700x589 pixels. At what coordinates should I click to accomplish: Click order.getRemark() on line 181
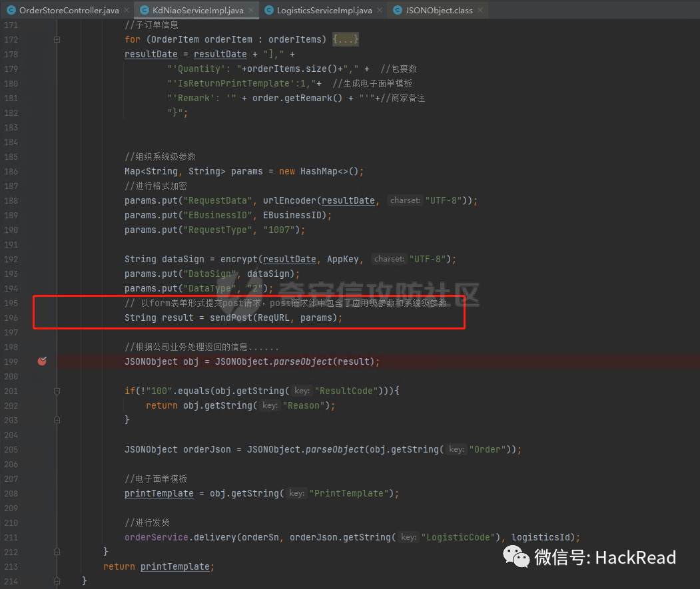[x=297, y=98]
